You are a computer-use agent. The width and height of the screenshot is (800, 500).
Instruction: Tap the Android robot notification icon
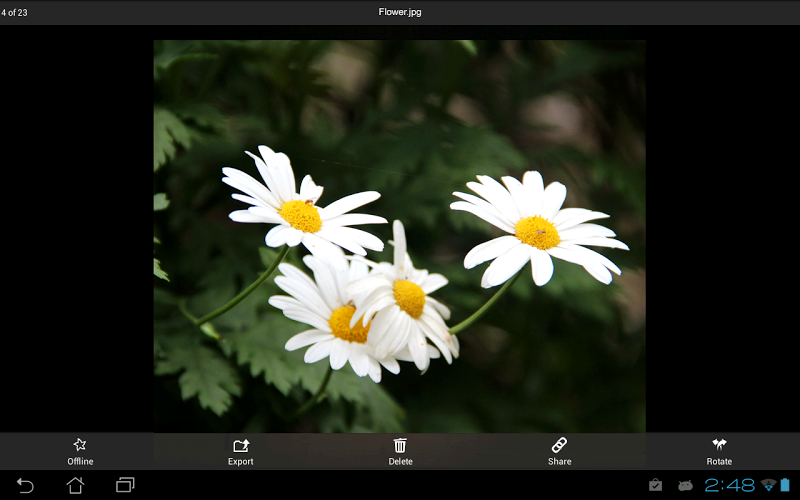coord(685,486)
